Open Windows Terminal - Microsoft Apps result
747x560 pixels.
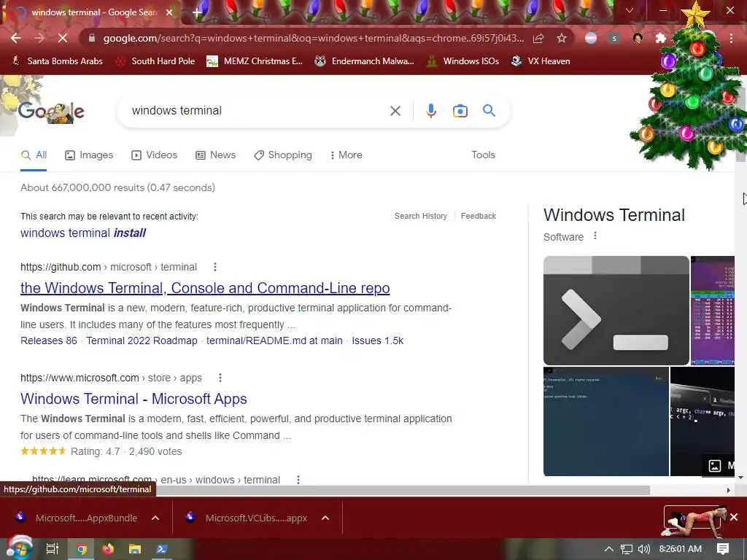tap(134, 399)
